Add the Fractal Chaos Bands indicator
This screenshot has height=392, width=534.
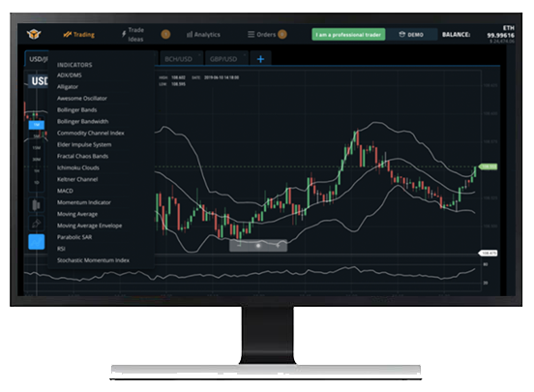click(x=83, y=156)
